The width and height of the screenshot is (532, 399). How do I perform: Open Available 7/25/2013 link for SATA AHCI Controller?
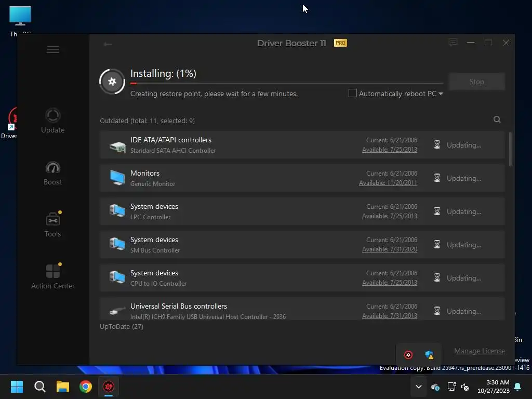tap(390, 150)
